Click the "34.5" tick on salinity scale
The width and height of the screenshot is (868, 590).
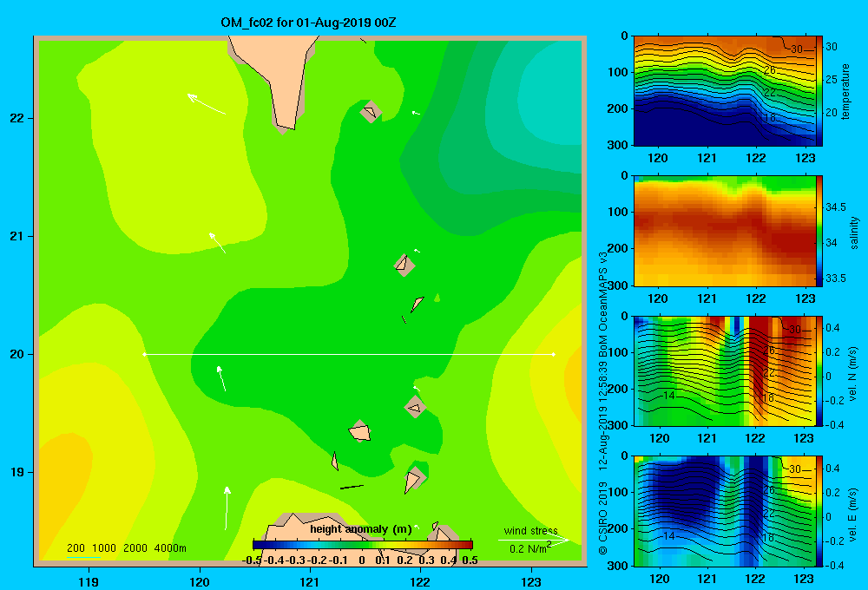pyautogui.click(x=836, y=207)
